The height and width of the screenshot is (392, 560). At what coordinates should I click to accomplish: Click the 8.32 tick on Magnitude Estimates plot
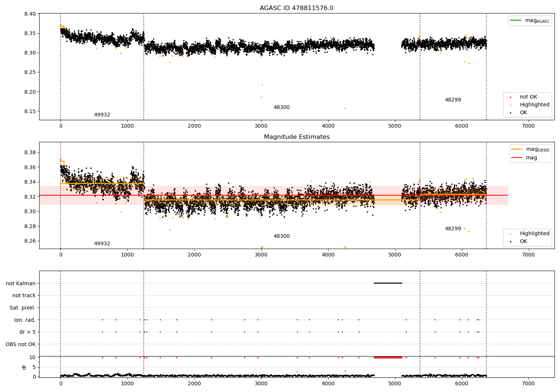(x=30, y=197)
